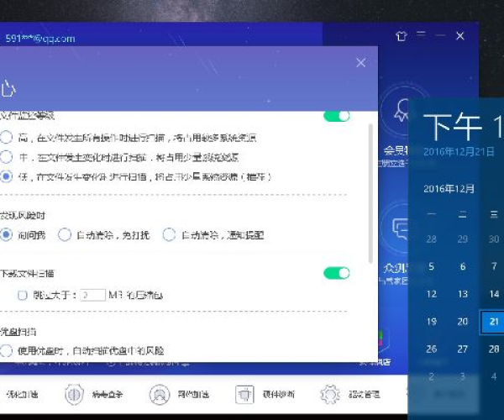Select December 6 in the calendar
The image size is (504, 420).
tap(463, 266)
